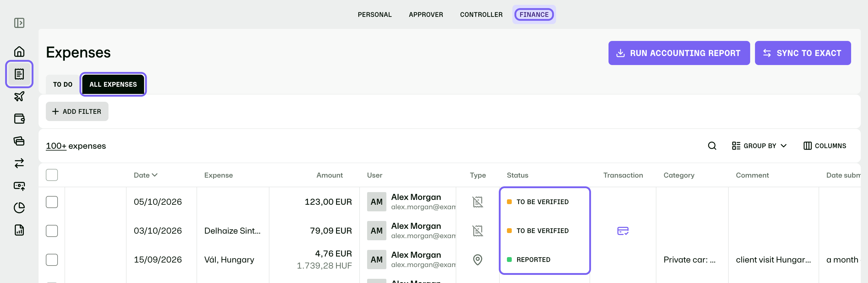Viewport: 868px width, 283px height.
Task: Select the All Expenses tab
Action: click(113, 85)
